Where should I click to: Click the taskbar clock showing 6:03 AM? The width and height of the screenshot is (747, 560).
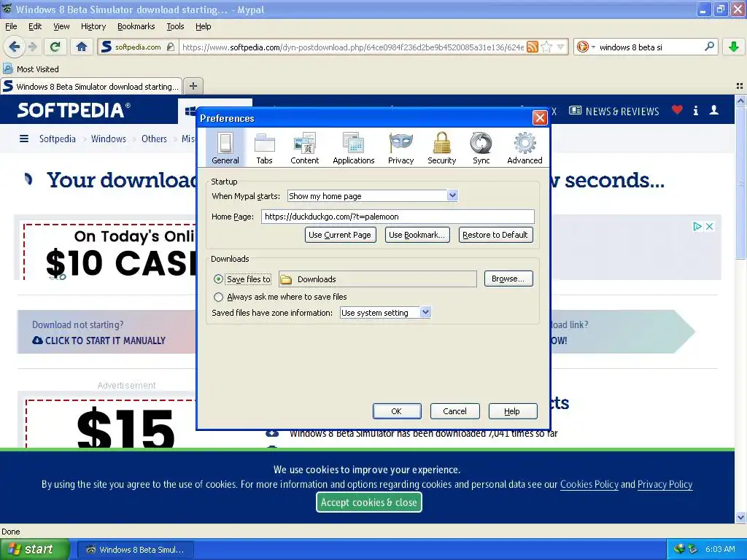click(x=720, y=549)
